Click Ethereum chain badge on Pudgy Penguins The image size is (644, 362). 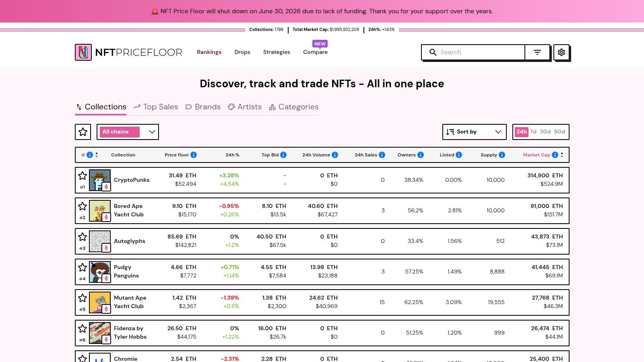(x=106, y=278)
